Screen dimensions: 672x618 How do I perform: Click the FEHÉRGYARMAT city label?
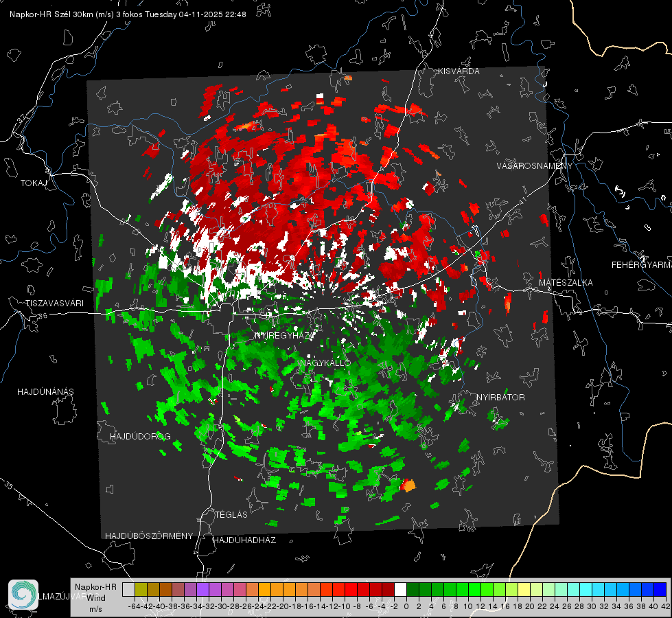tap(642, 265)
